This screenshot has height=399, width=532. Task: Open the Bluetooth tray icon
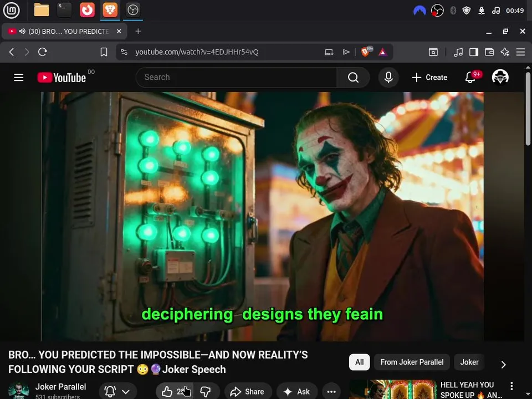click(453, 11)
